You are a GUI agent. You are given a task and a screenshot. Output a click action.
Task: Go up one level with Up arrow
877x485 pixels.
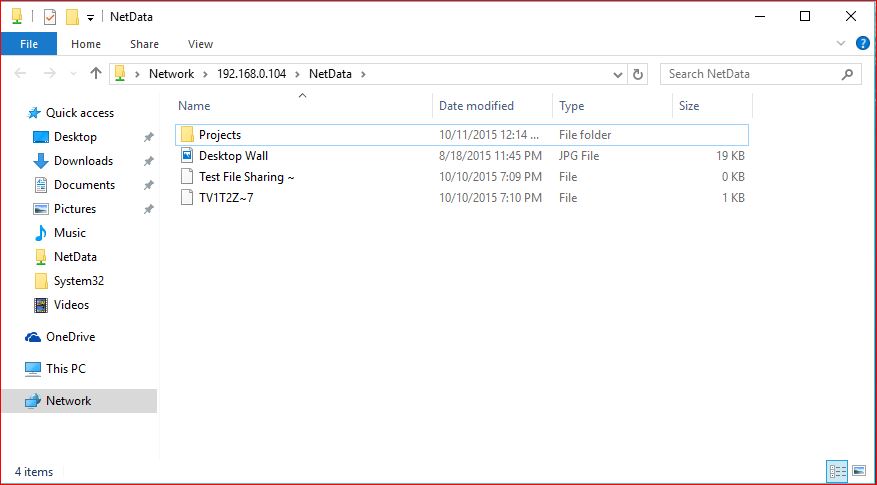tap(96, 73)
